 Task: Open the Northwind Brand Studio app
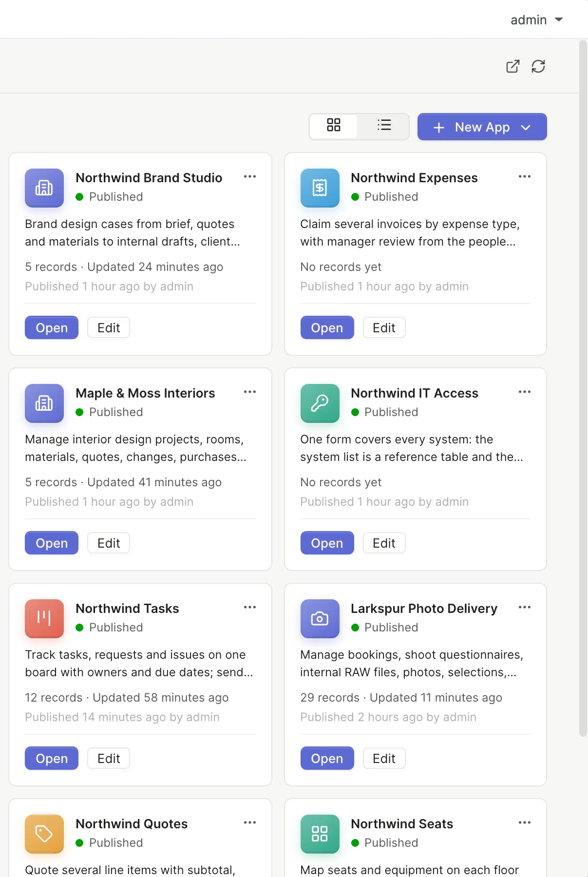pyautogui.click(x=52, y=328)
